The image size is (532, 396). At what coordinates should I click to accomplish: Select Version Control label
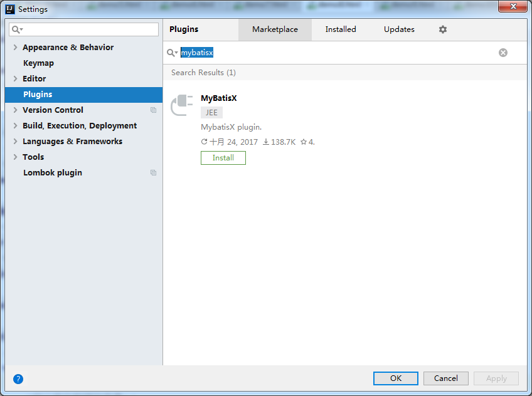tap(53, 110)
